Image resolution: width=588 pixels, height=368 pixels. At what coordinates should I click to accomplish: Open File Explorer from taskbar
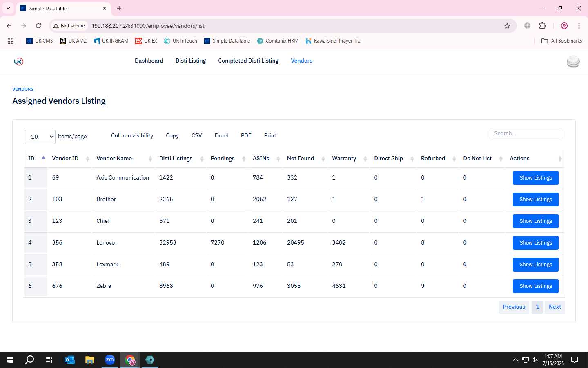[x=89, y=360]
